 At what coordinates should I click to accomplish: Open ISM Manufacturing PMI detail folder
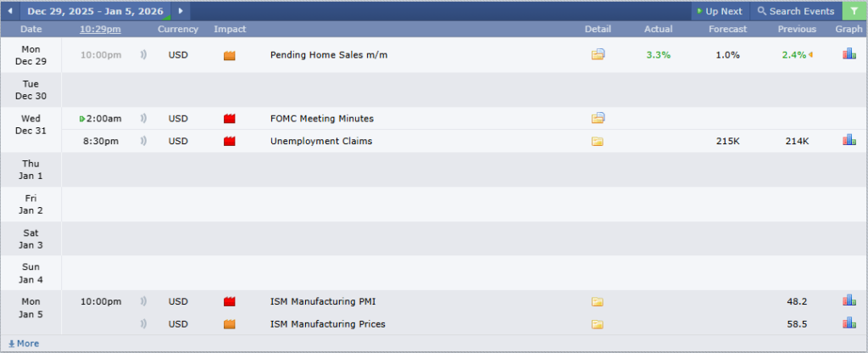(598, 301)
